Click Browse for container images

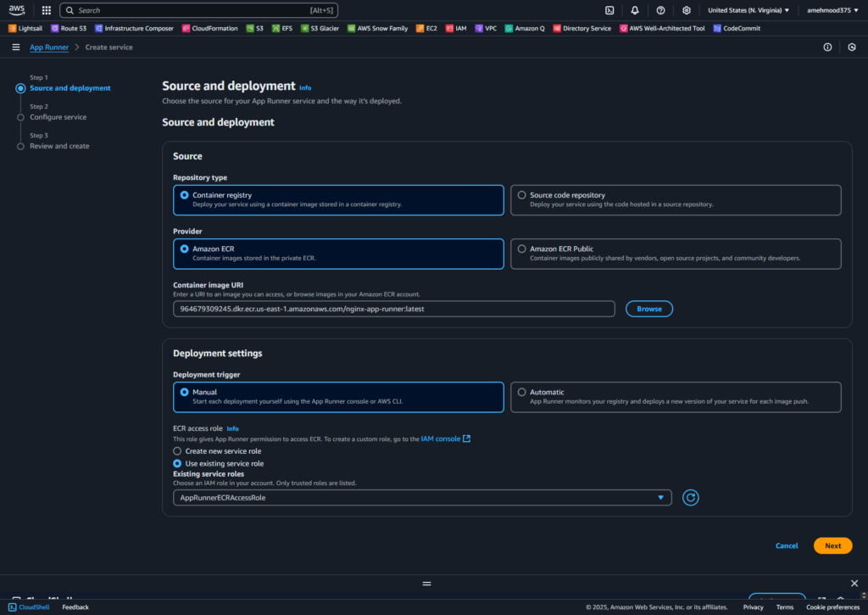(x=648, y=309)
